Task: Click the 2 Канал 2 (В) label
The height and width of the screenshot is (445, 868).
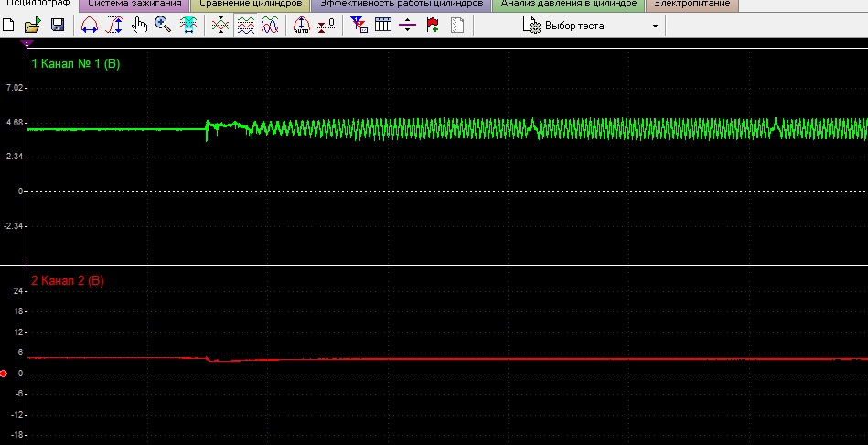Action: click(68, 281)
